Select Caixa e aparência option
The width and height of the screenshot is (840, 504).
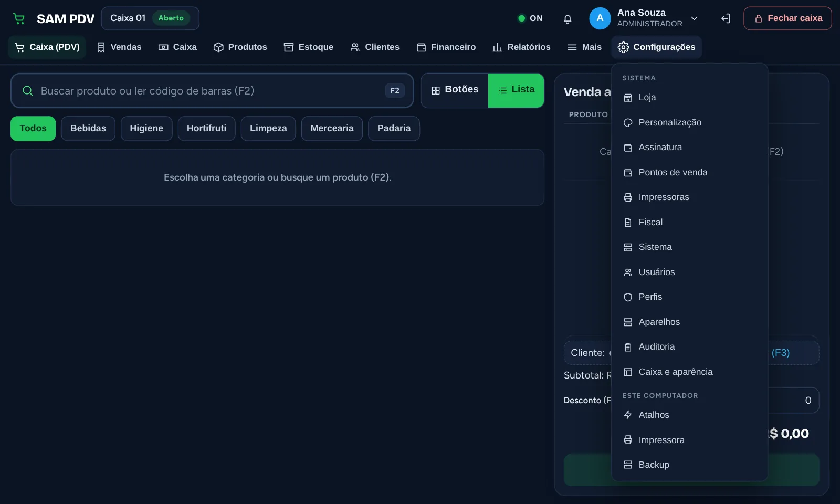click(x=689, y=372)
